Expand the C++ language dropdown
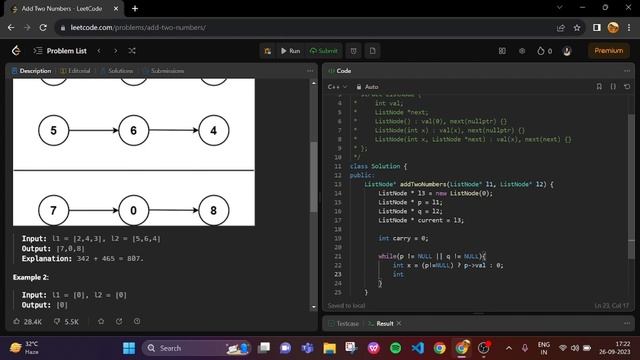 coord(337,87)
